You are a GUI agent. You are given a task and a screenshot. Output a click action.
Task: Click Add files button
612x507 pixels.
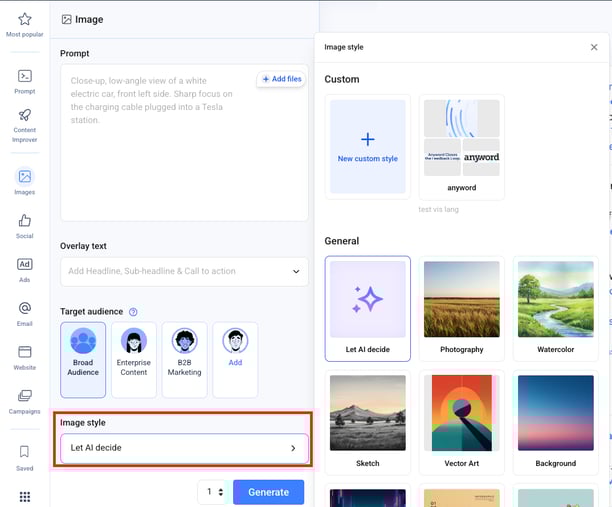(281, 79)
